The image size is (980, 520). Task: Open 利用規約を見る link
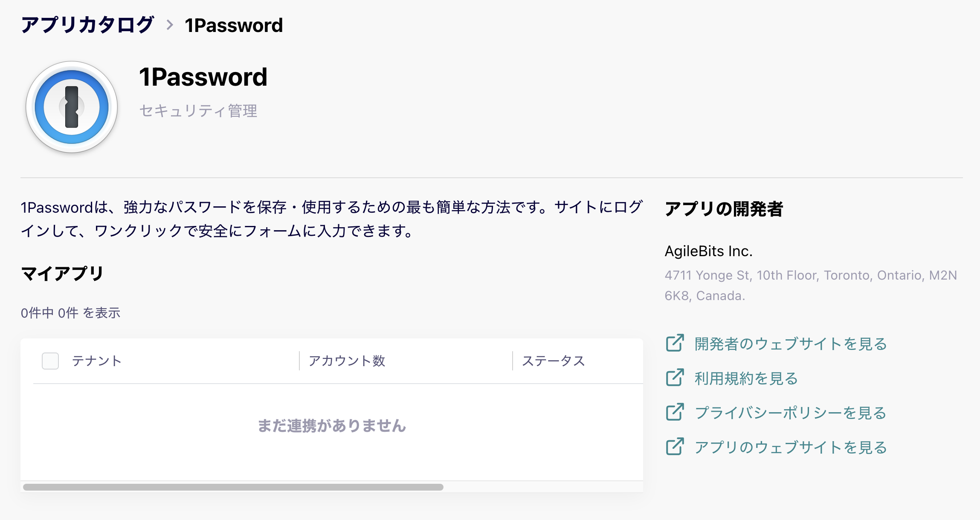pyautogui.click(x=746, y=378)
